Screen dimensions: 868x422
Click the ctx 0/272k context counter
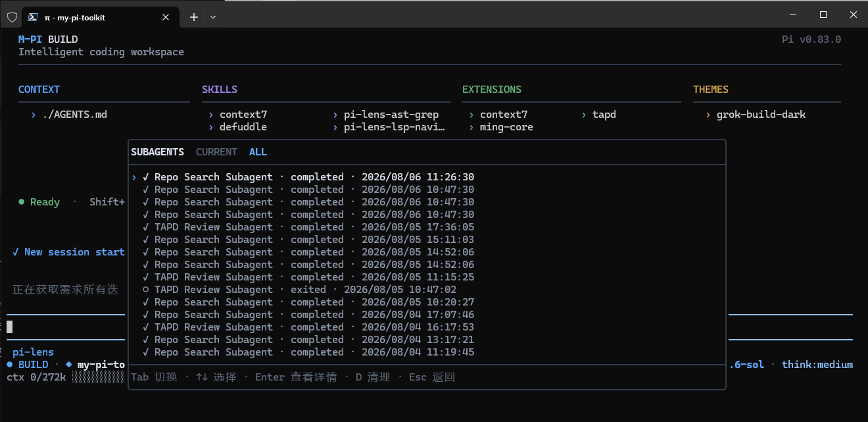(x=36, y=377)
